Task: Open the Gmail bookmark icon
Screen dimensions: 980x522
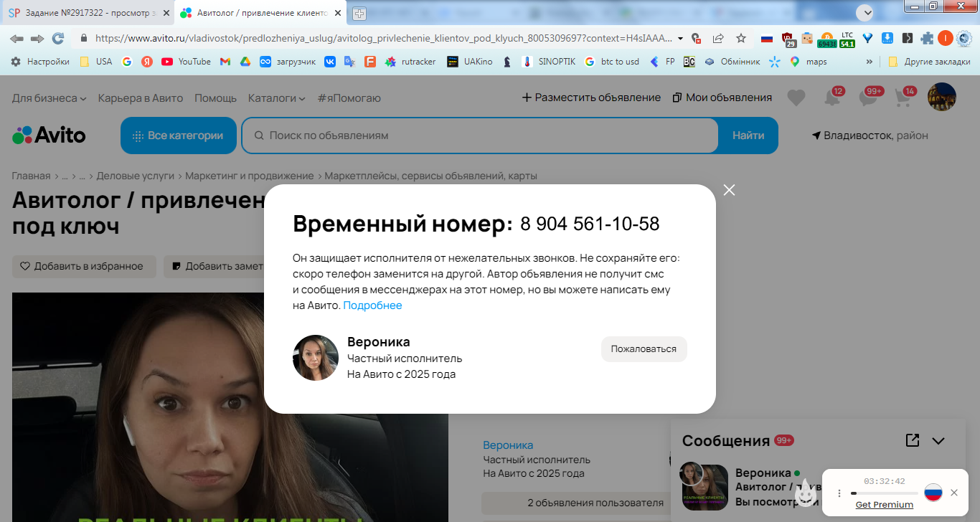Action: click(x=225, y=62)
